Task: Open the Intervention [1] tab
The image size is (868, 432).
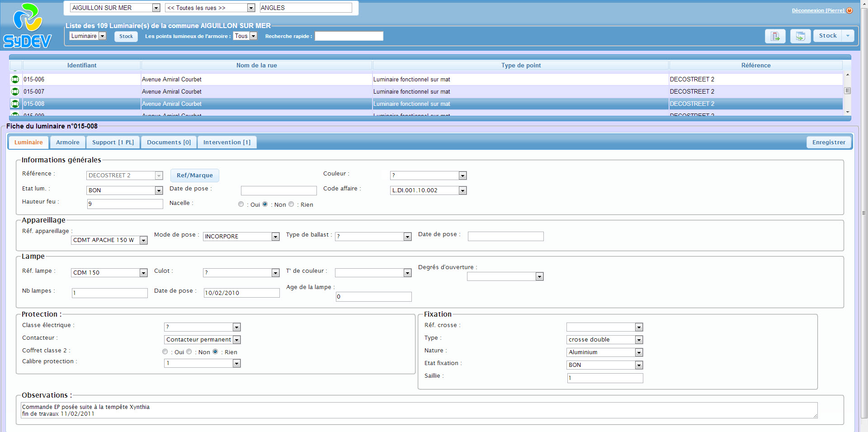Action: pyautogui.click(x=227, y=142)
